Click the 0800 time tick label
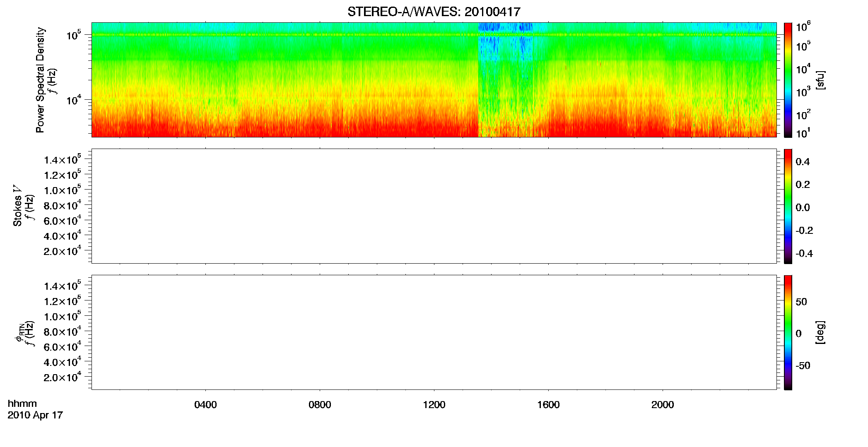 click(x=320, y=405)
